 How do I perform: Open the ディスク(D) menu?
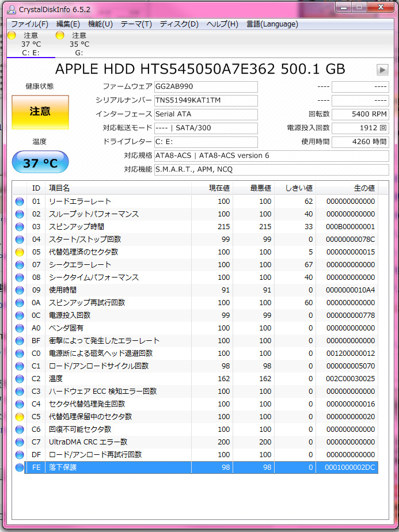coord(179,24)
